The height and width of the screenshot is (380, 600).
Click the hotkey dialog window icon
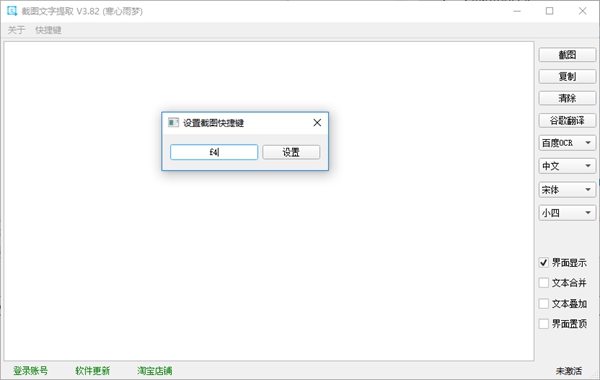coord(173,122)
